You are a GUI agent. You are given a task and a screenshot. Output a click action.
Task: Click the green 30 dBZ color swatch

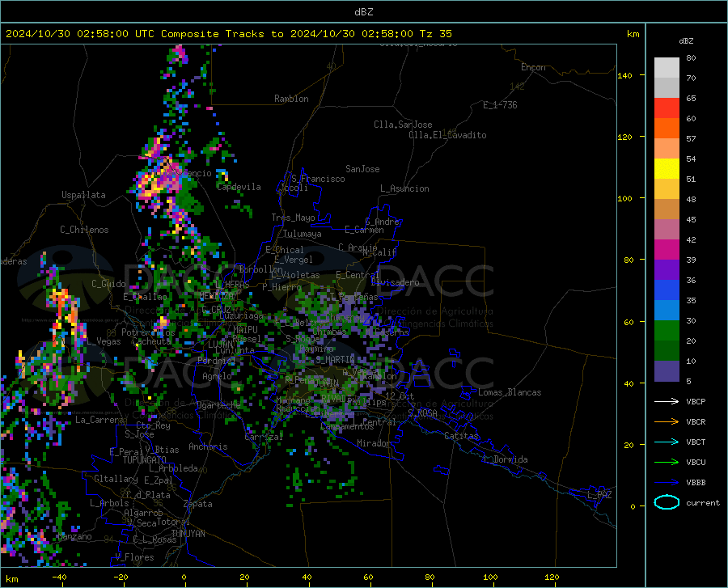click(667, 331)
